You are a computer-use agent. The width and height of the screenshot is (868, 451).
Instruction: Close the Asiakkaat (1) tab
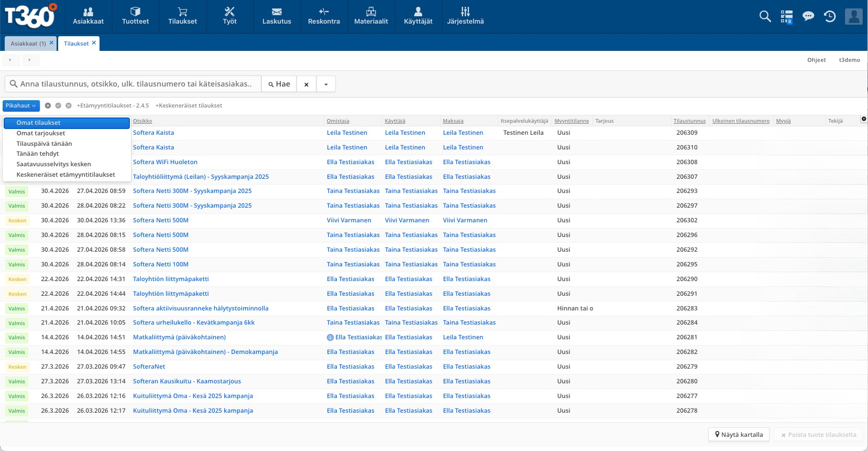pos(51,43)
